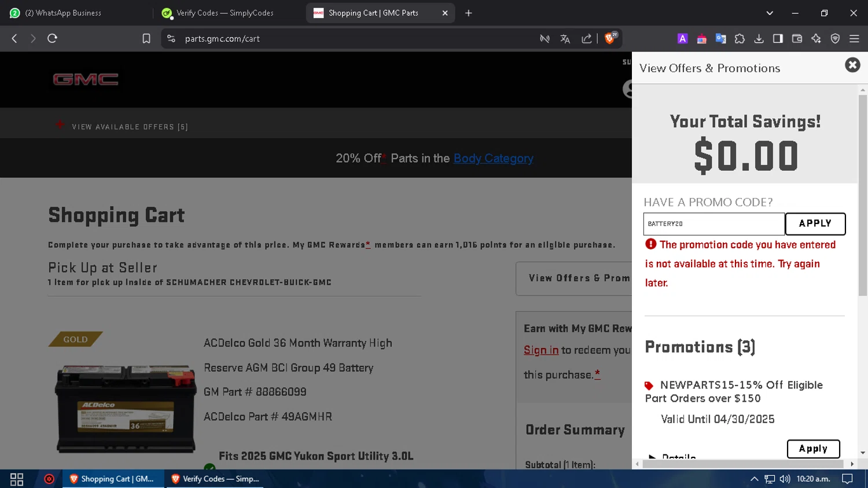Reload the GMC cart page
868x488 pixels.
(53, 38)
